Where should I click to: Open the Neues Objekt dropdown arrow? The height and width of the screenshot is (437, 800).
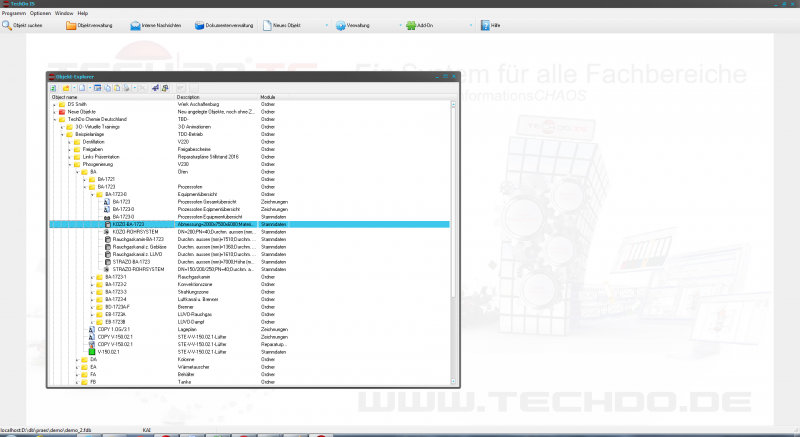pyautogui.click(x=327, y=25)
